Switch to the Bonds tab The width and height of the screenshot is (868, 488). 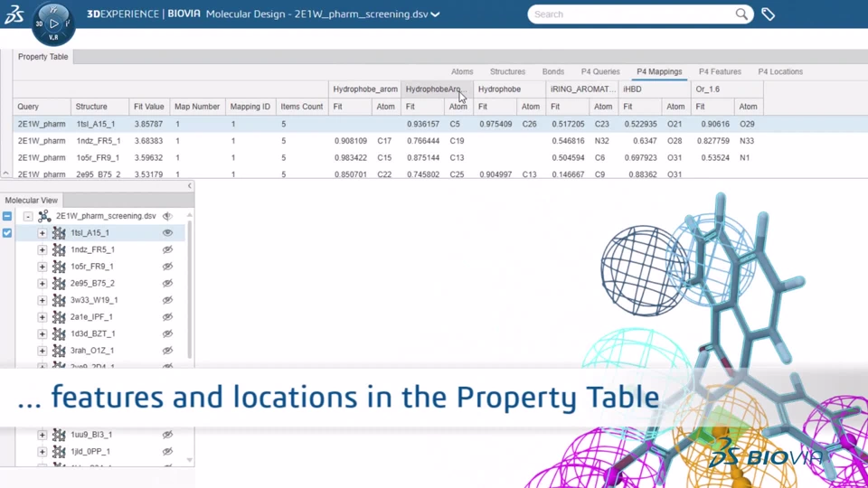pyautogui.click(x=553, y=71)
